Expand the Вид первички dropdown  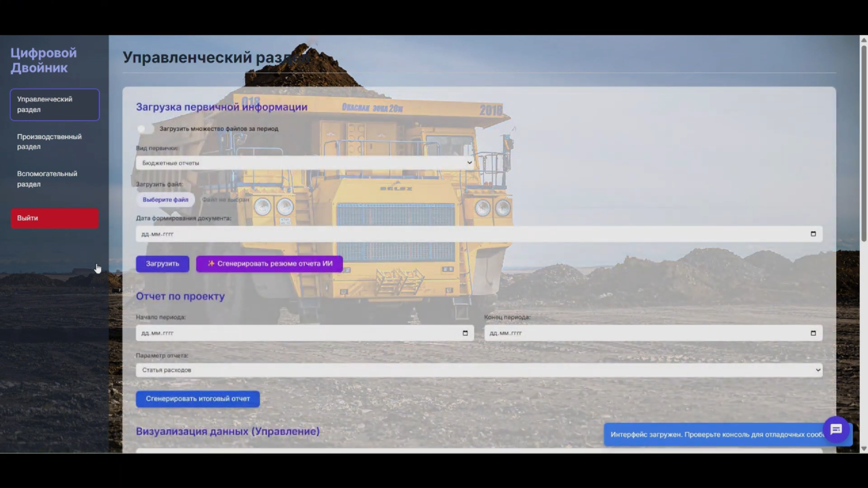(305, 163)
